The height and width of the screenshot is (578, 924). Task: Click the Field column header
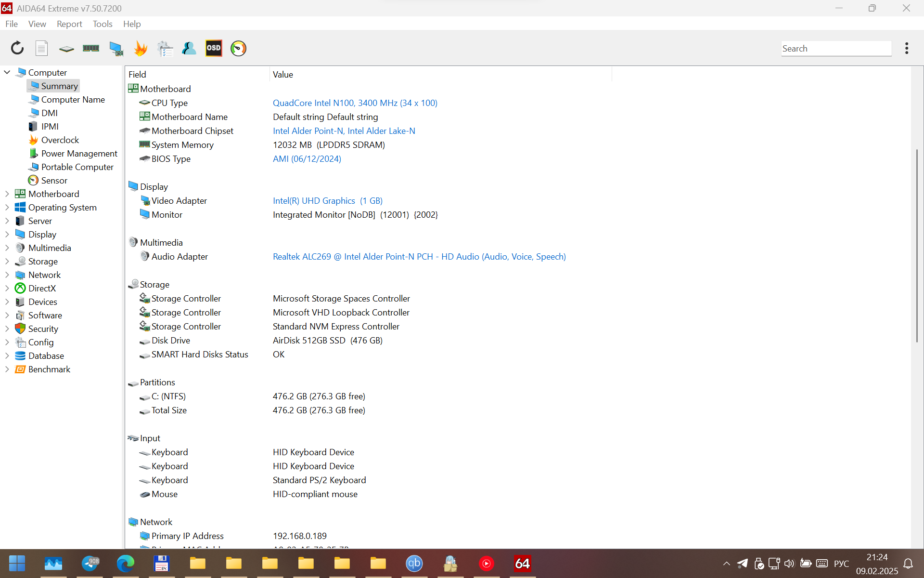197,74
